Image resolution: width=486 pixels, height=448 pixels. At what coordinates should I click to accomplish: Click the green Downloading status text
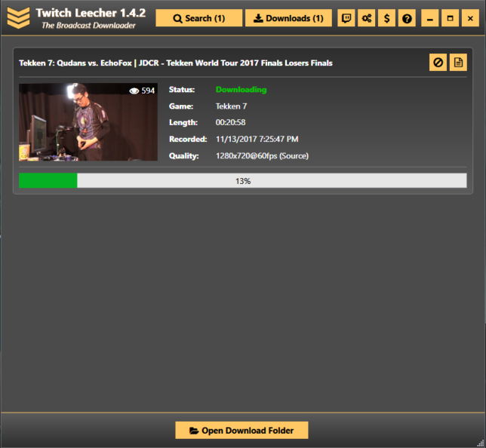[x=241, y=90]
